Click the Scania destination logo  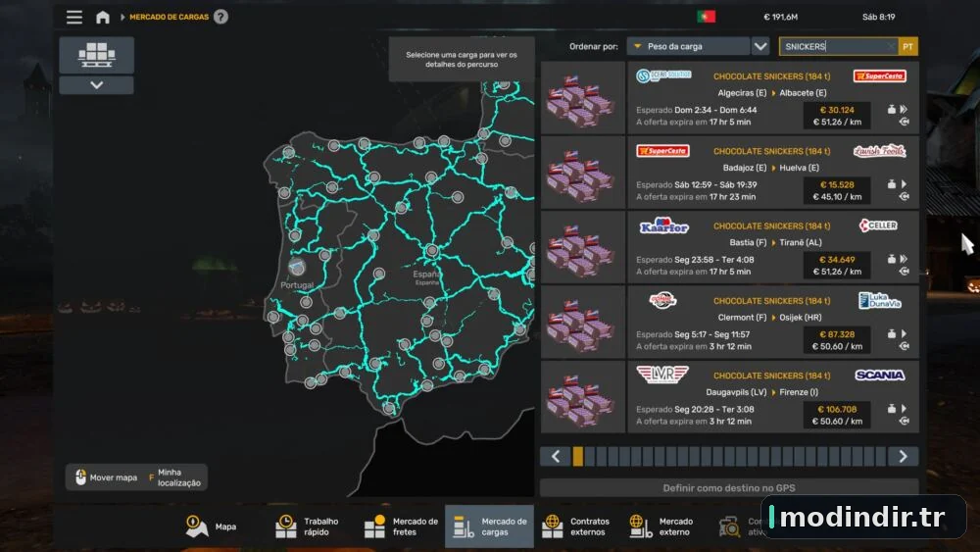pos(879,376)
